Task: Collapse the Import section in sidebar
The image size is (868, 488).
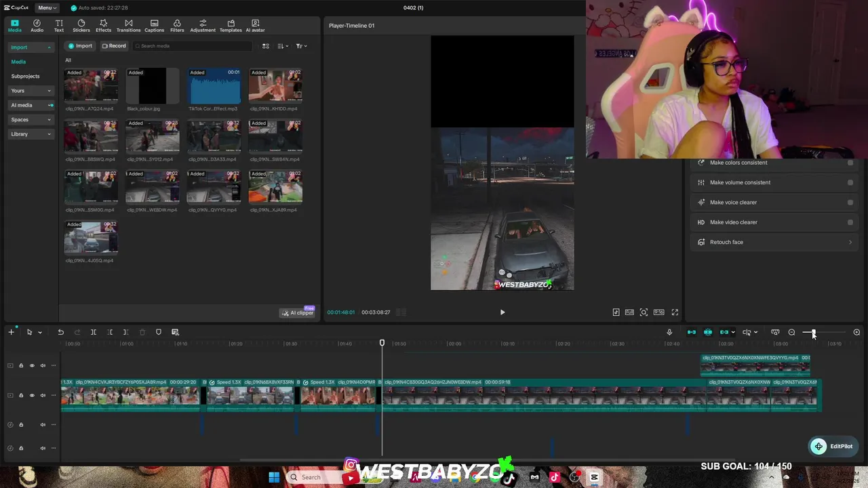Action: 49,47
